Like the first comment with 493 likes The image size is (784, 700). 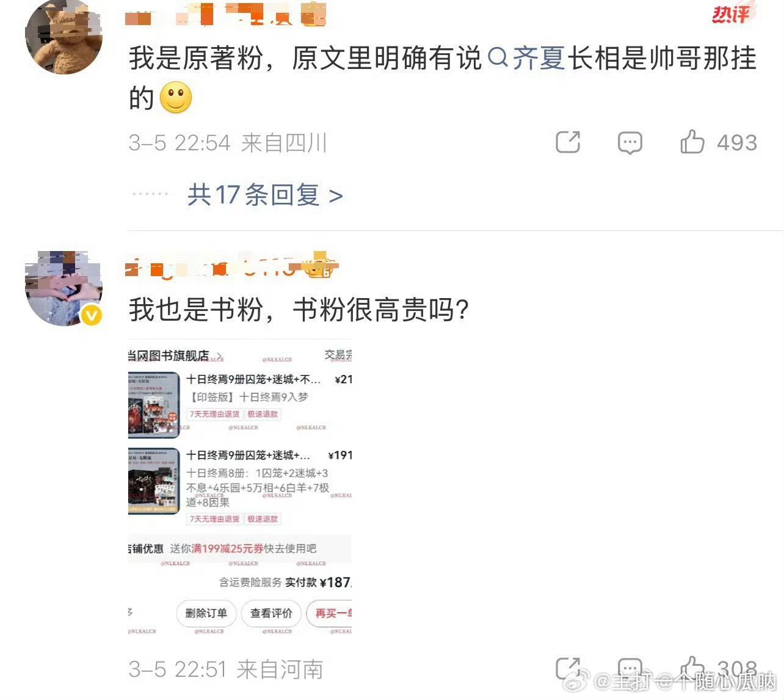click(692, 142)
